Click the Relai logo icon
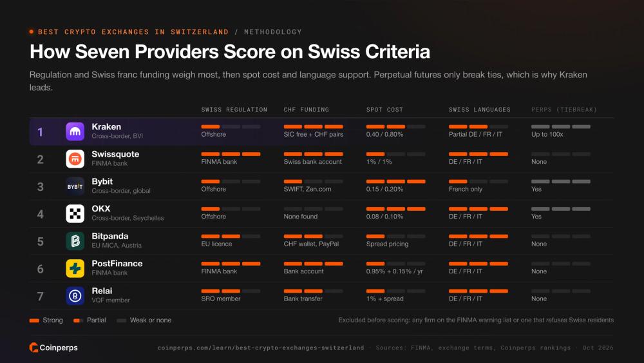This screenshot has width=644, height=363. [x=75, y=295]
